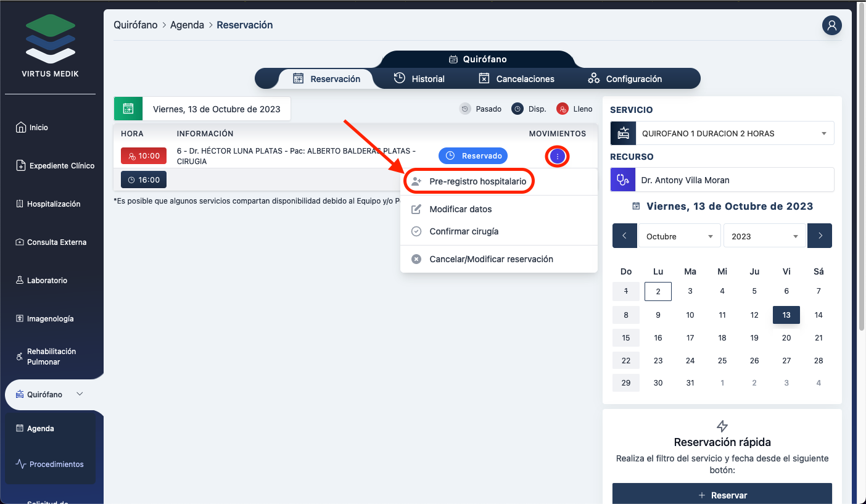Open the 2023 year dropdown
866x504 pixels.
764,236
